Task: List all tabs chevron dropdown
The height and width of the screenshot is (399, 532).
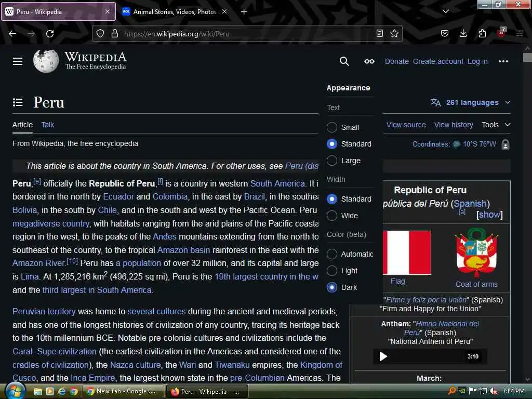Action: pos(445,11)
